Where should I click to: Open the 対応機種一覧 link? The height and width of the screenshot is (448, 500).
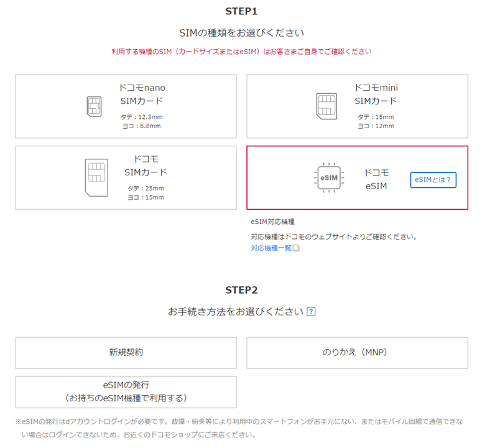click(x=271, y=248)
